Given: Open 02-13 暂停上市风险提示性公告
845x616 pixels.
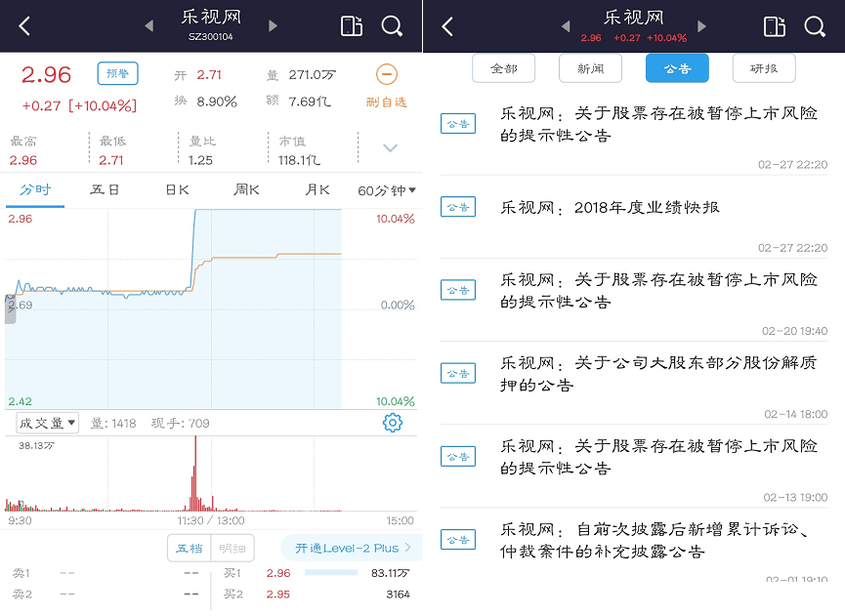Looking at the screenshot, I should coord(634,467).
